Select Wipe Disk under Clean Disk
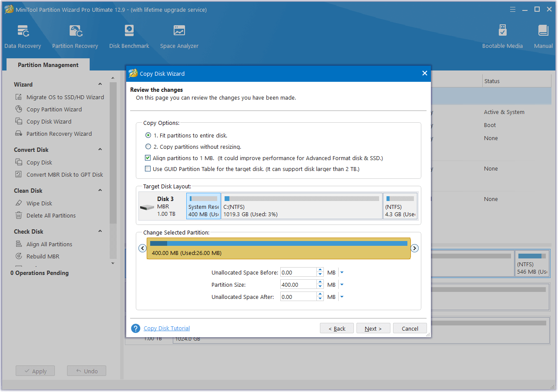This screenshot has width=558, height=392. tap(39, 203)
